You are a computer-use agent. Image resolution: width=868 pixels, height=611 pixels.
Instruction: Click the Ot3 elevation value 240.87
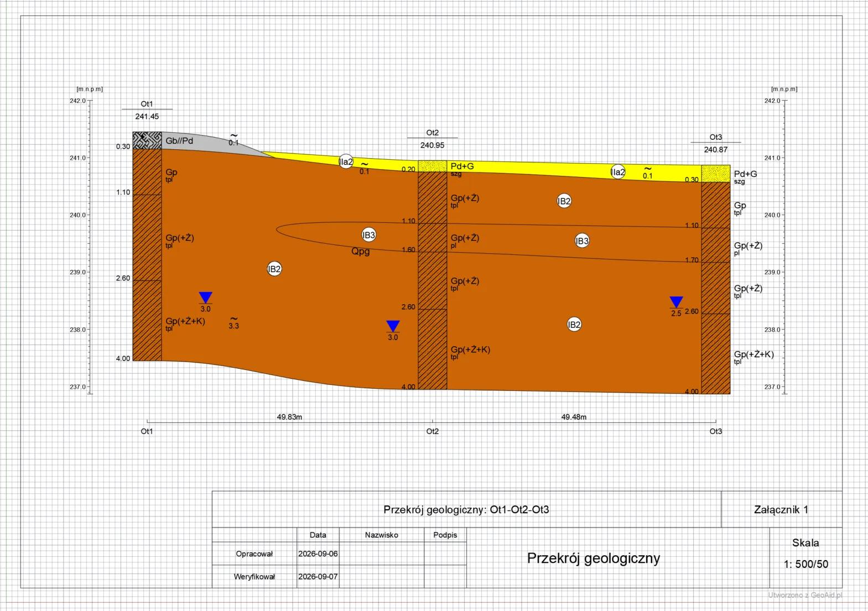(x=716, y=150)
